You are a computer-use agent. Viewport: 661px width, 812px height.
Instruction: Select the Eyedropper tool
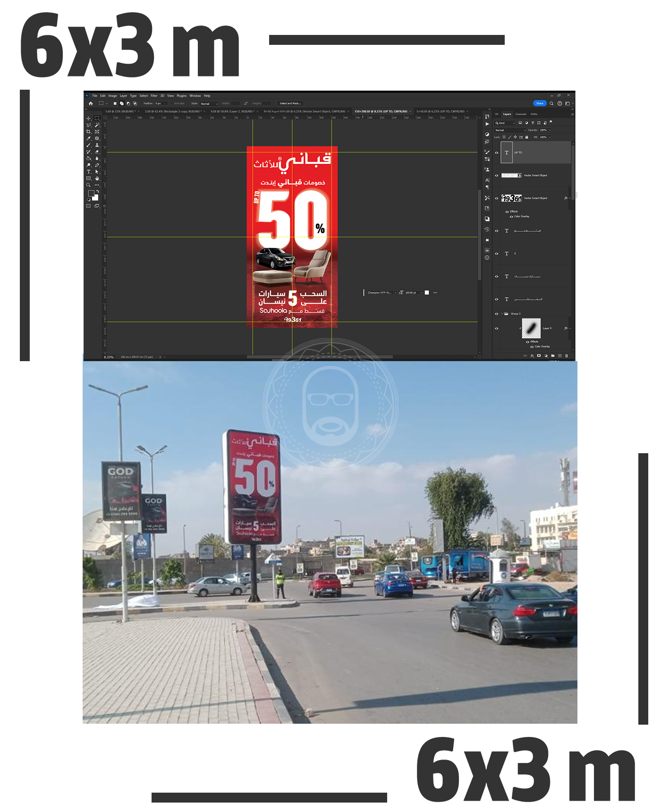pyautogui.click(x=88, y=138)
